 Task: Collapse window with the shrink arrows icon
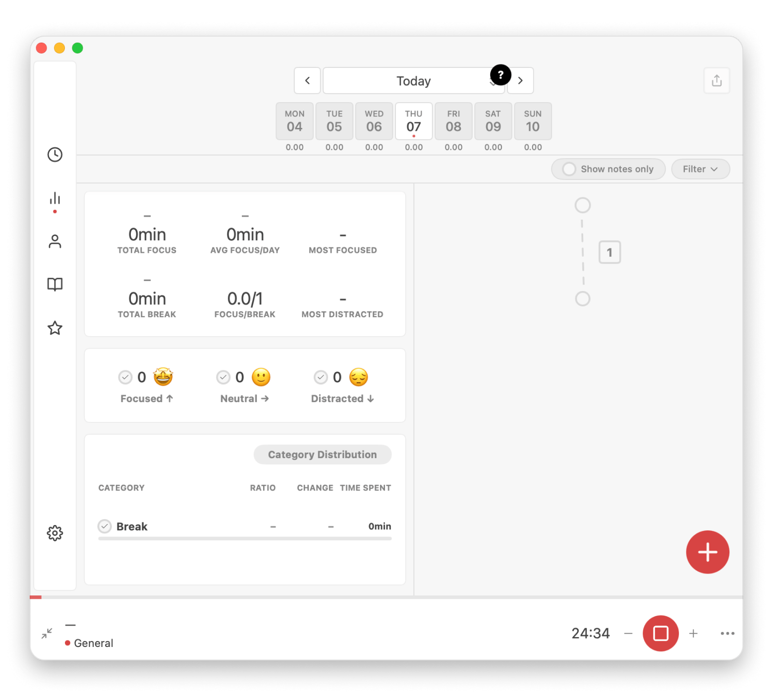tap(47, 634)
